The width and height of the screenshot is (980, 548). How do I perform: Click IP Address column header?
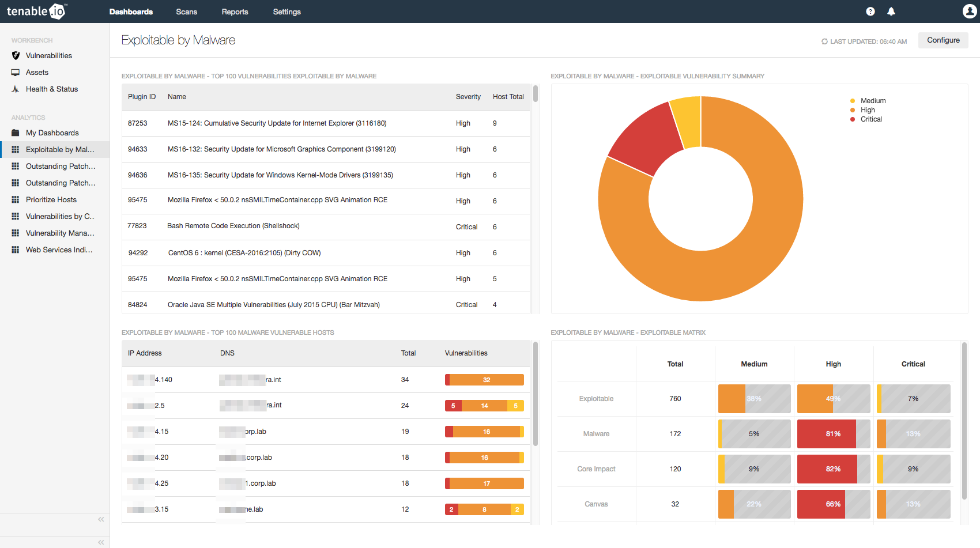coord(145,353)
